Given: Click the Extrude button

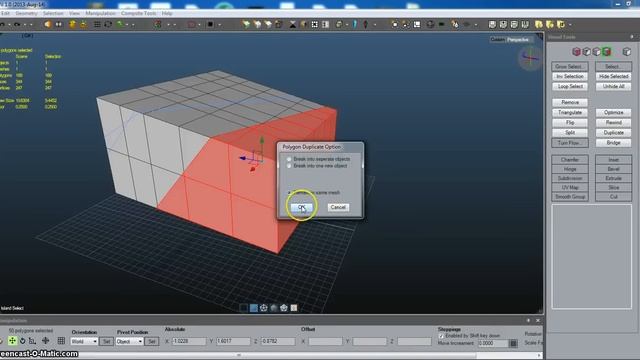Looking at the screenshot, I should point(613,178).
